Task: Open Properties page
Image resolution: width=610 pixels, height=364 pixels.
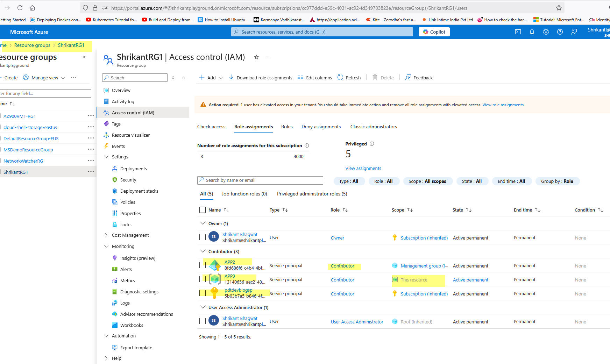Action: 130,213
